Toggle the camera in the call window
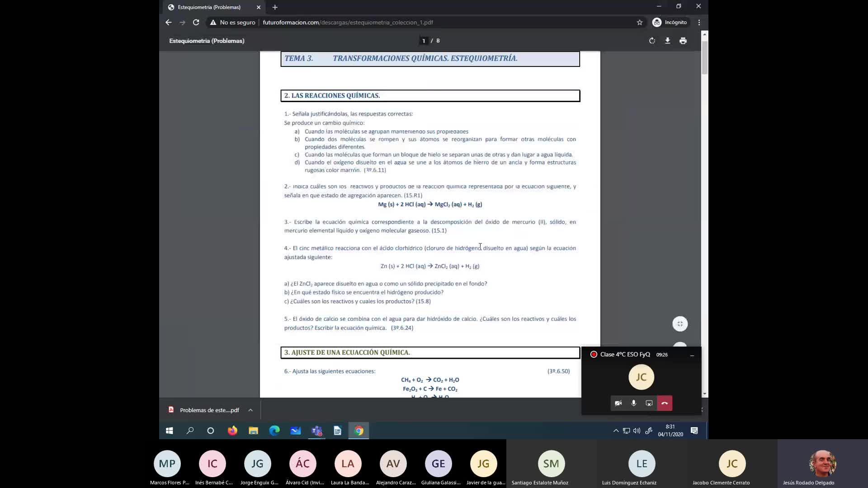The width and height of the screenshot is (868, 488). pos(618,403)
